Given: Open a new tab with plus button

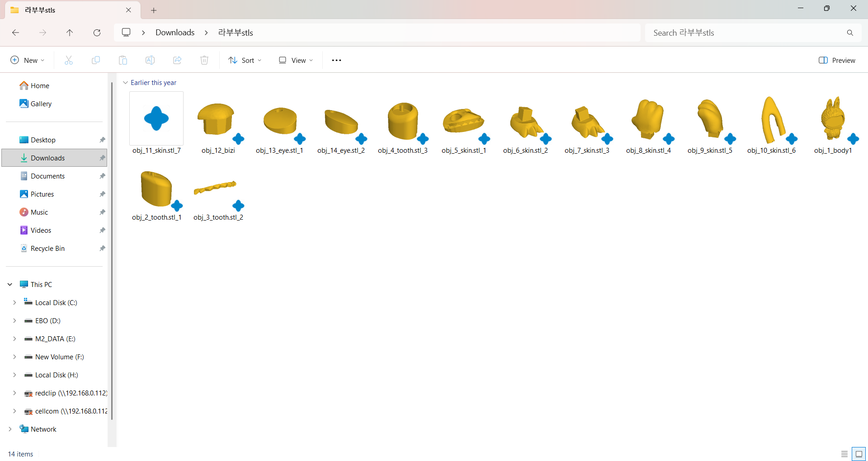Looking at the screenshot, I should pos(154,10).
